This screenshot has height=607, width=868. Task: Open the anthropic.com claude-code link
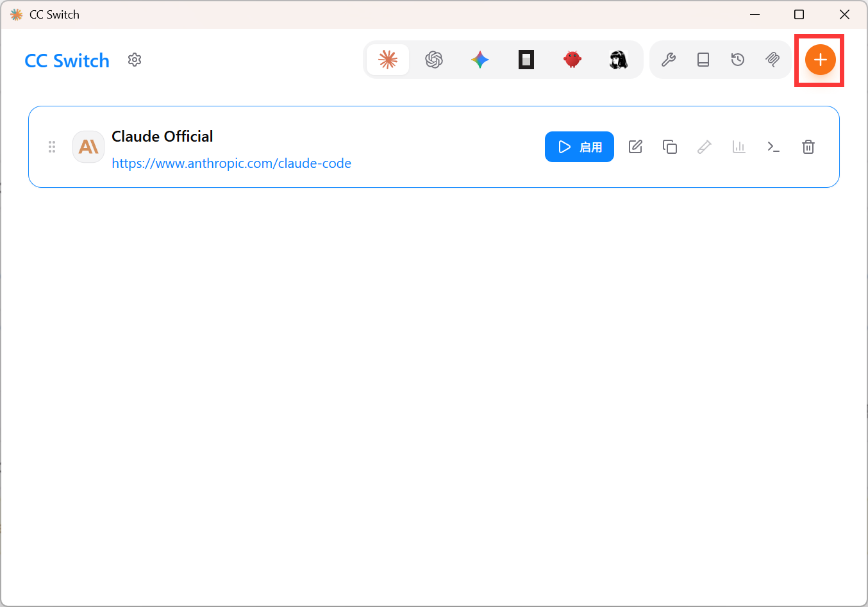(231, 163)
